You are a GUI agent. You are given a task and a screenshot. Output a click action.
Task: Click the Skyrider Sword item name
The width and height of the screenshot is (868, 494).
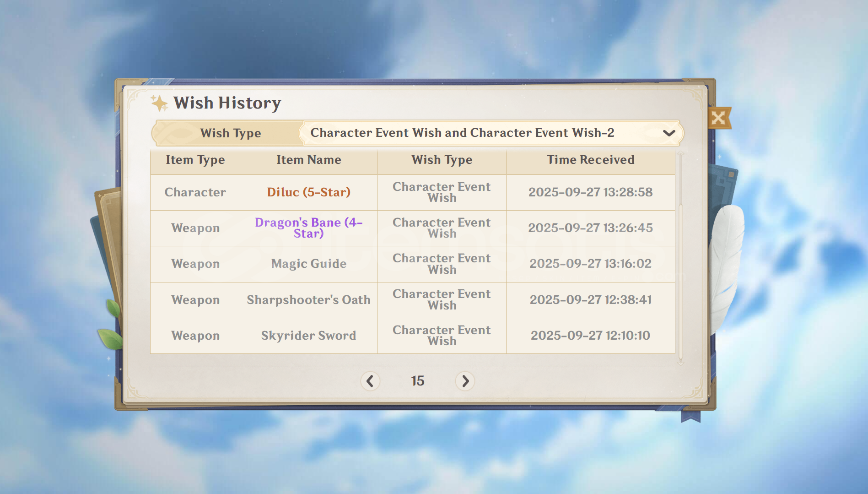point(308,336)
